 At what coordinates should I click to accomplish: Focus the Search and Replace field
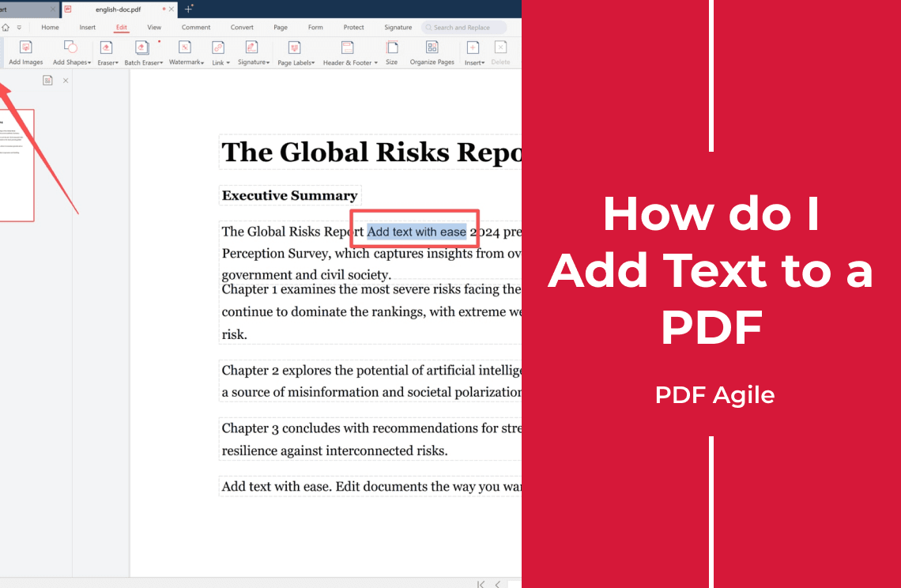tap(464, 27)
